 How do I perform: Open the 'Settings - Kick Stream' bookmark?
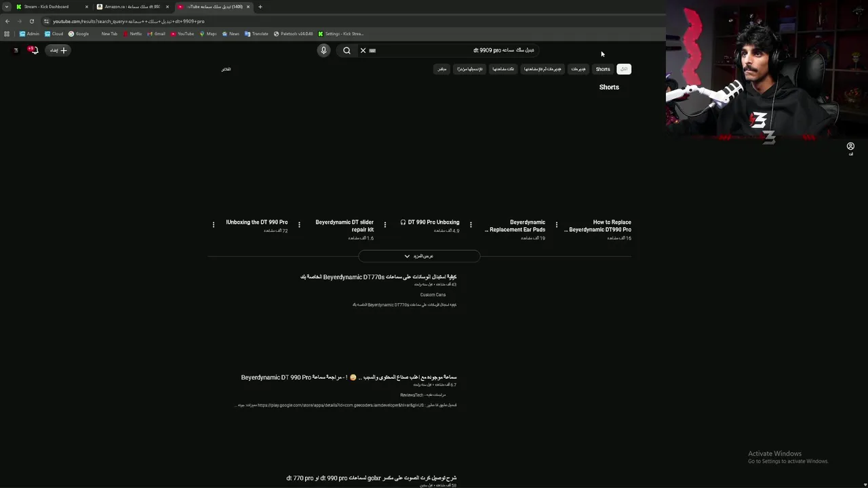[x=341, y=34]
